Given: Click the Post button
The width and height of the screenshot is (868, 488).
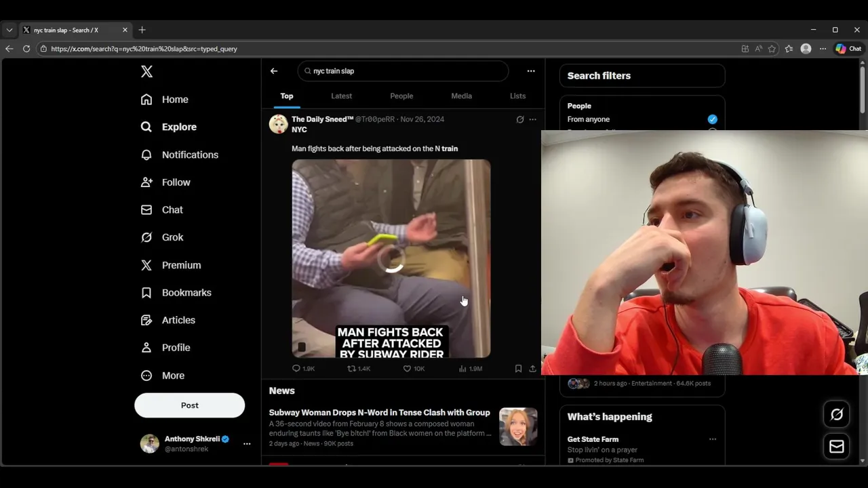Looking at the screenshot, I should 189,405.
